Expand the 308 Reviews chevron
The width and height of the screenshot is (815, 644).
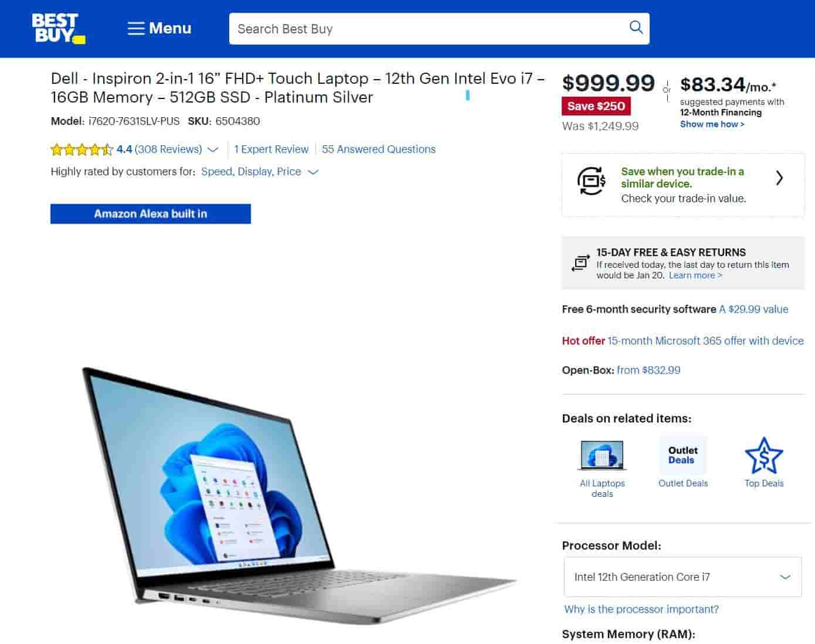(x=213, y=150)
